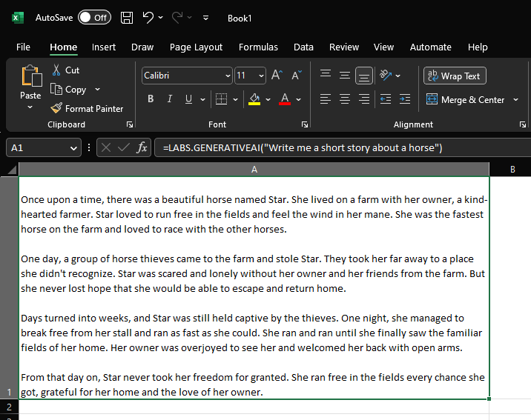Click the Undo arrow icon
The image size is (531, 420).
click(148, 17)
